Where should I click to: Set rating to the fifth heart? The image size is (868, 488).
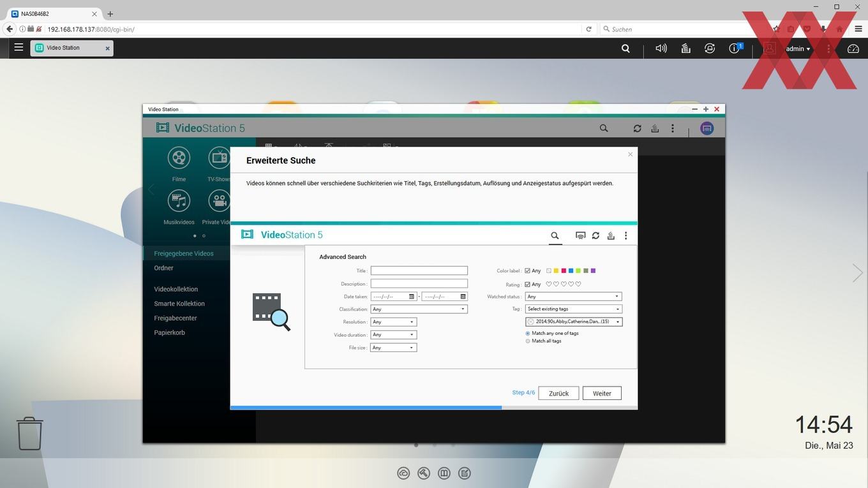(x=579, y=285)
